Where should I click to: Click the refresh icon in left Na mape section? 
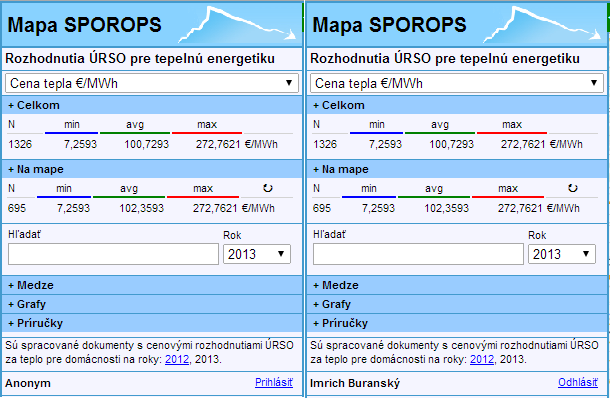point(268,188)
